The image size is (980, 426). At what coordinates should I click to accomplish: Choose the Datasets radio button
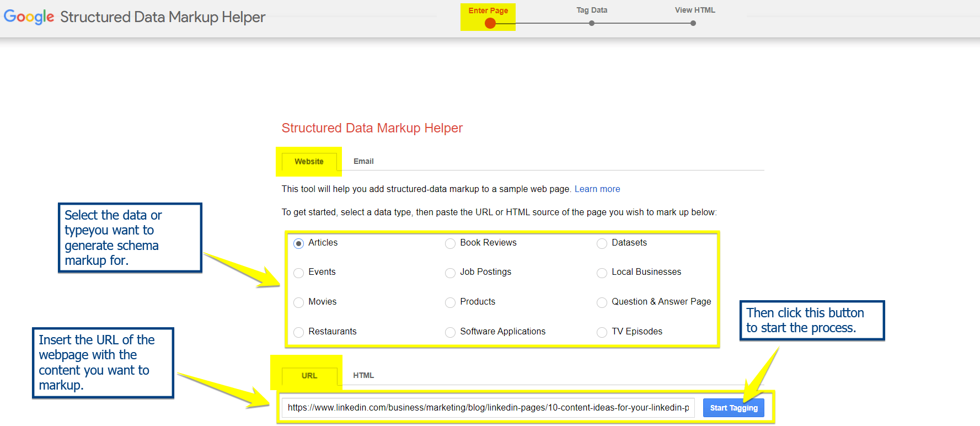[x=602, y=243]
